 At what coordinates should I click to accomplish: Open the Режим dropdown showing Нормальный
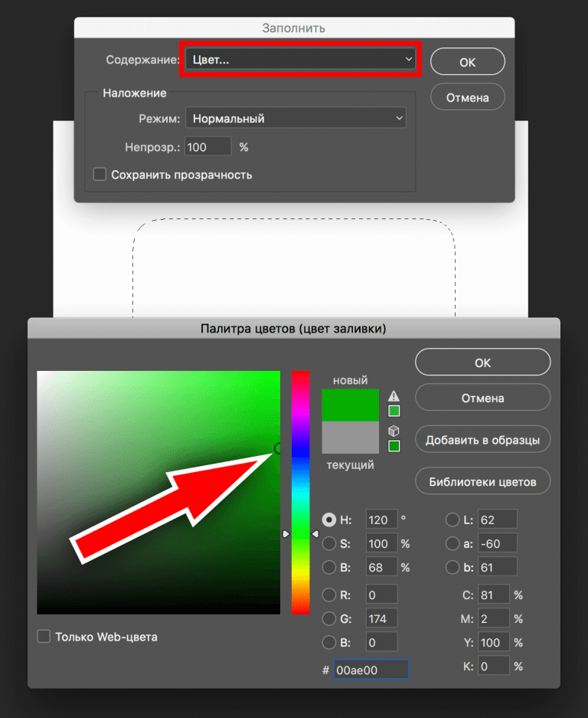click(296, 118)
